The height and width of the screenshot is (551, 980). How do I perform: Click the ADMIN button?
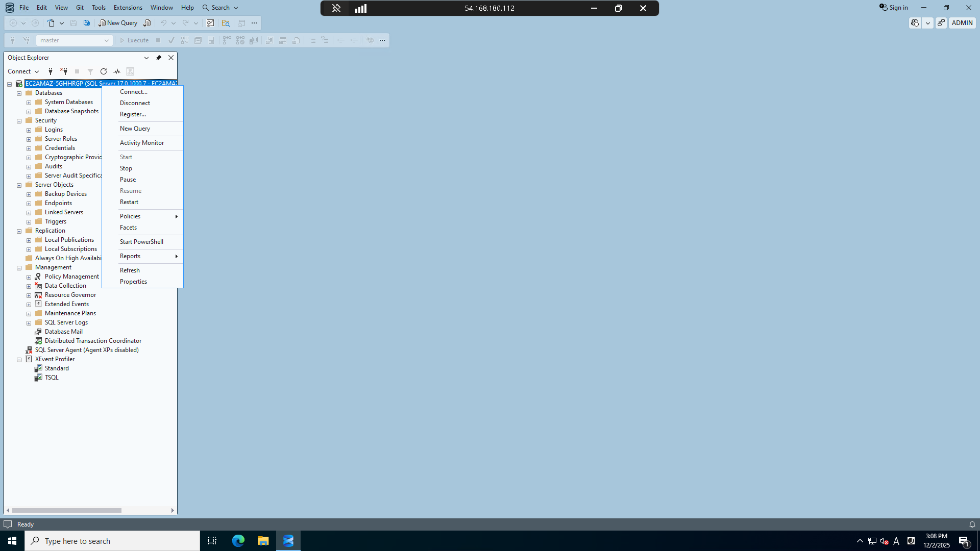pyautogui.click(x=962, y=23)
